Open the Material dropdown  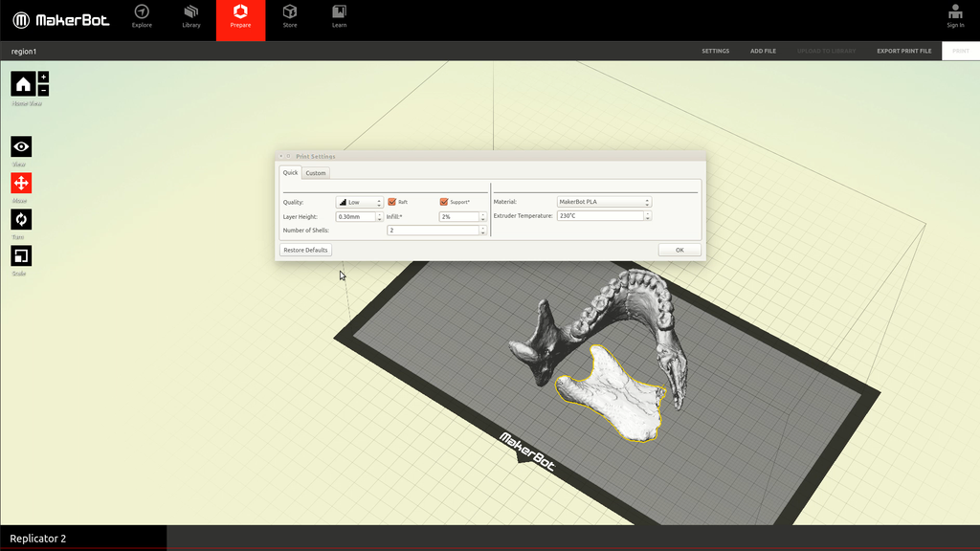pos(604,202)
